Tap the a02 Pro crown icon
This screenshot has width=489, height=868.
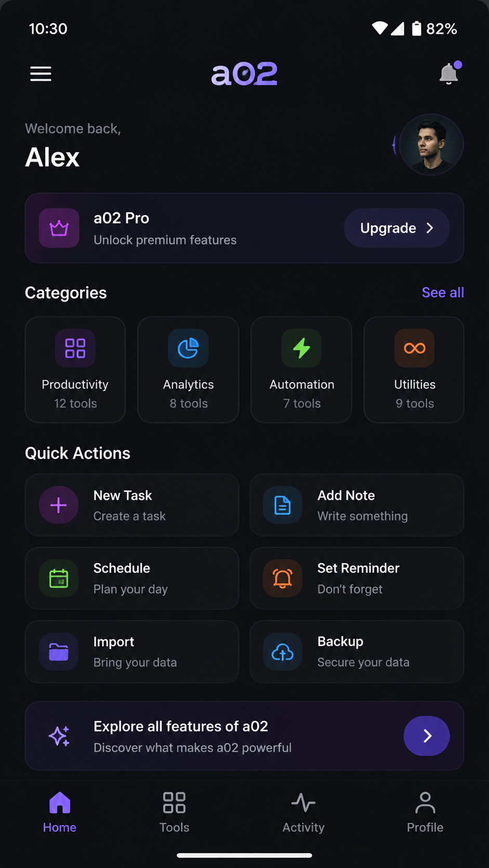coord(59,228)
